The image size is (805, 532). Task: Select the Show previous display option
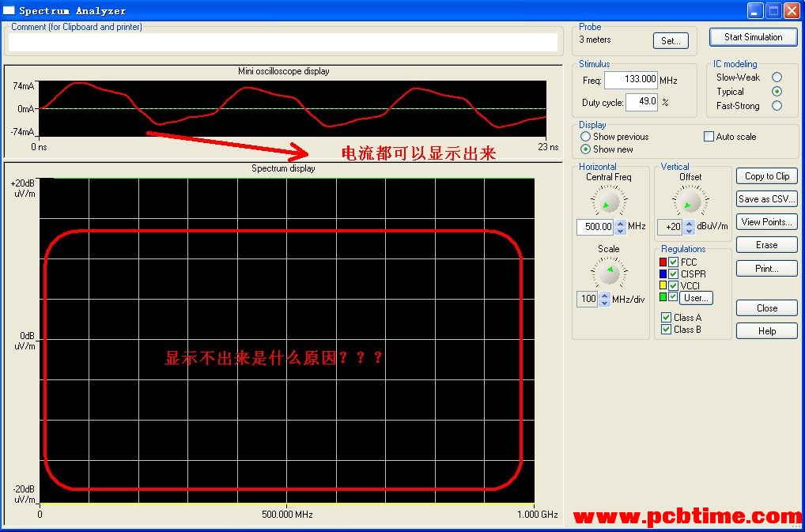(586, 137)
